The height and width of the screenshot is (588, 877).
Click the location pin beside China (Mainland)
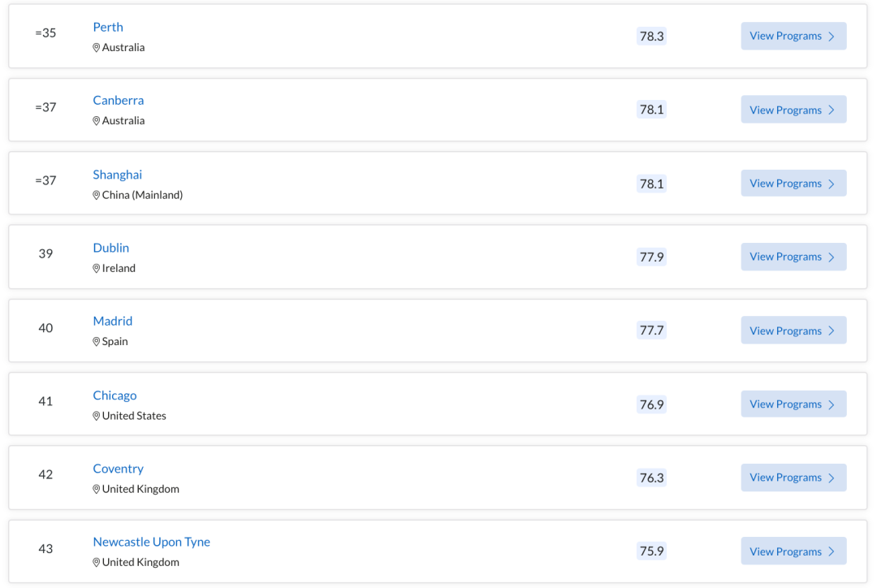tap(96, 195)
